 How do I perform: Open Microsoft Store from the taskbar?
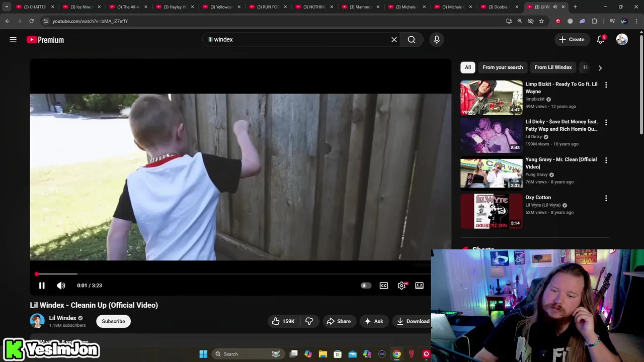pyautogui.click(x=338, y=354)
